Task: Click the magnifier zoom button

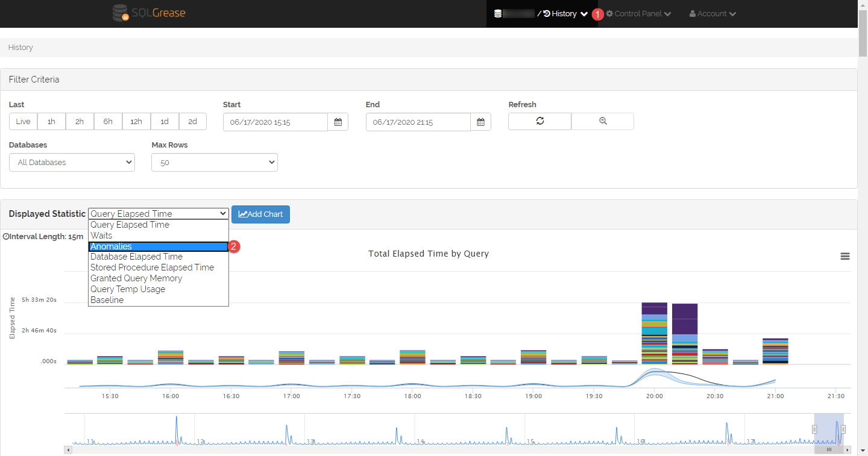Action: (x=603, y=121)
